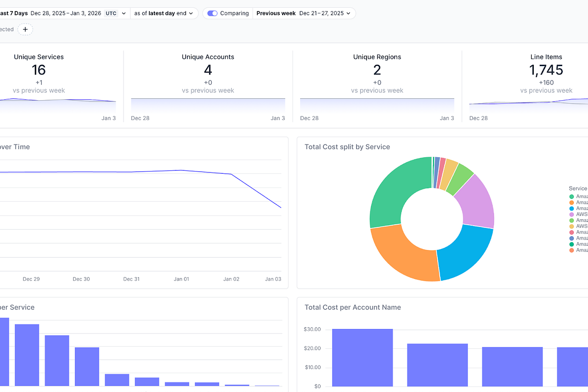This screenshot has height=392, width=588.
Task: Click the sky blue swatch in the Service legend
Action: tap(571, 209)
